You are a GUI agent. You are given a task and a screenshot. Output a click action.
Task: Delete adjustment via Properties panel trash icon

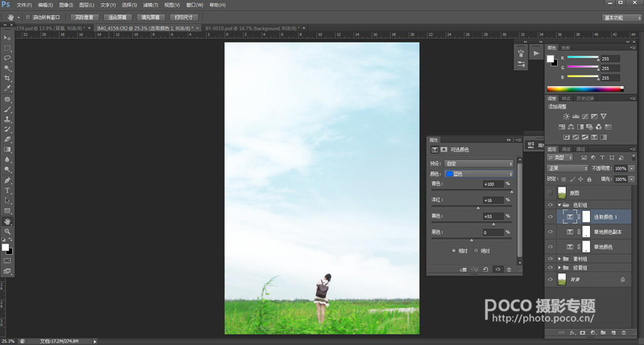coord(510,269)
